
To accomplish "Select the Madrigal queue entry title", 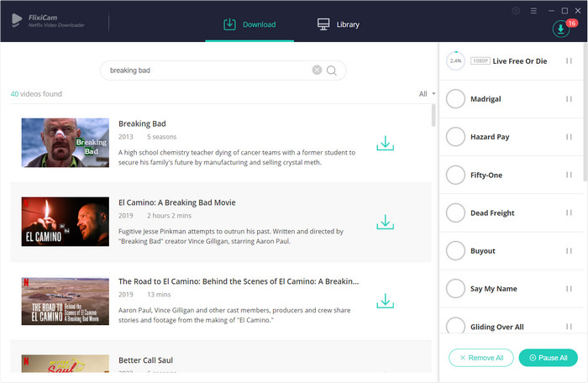I will coord(486,99).
